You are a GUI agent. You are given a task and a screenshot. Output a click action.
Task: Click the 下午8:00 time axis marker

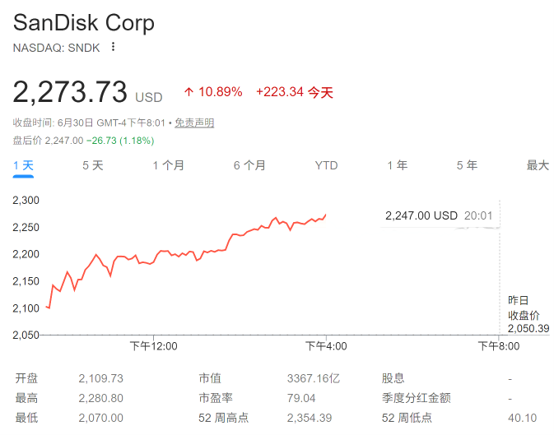click(499, 346)
